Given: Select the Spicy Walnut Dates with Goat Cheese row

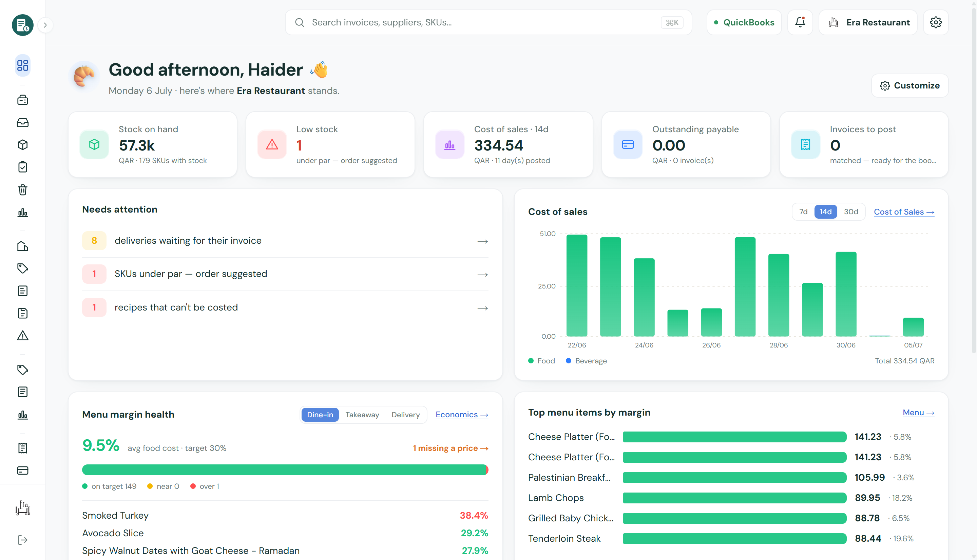Looking at the screenshot, I should [285, 551].
